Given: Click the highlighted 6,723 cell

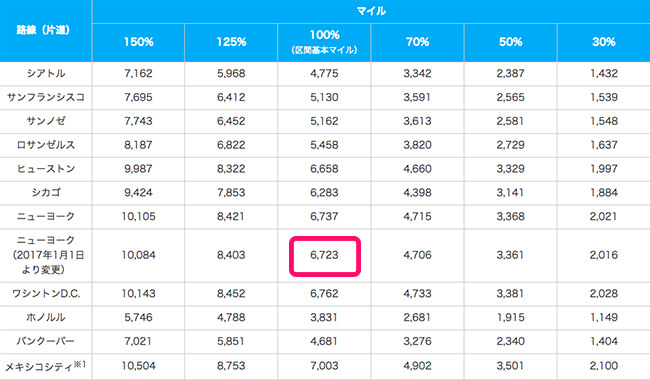Looking at the screenshot, I should [325, 256].
